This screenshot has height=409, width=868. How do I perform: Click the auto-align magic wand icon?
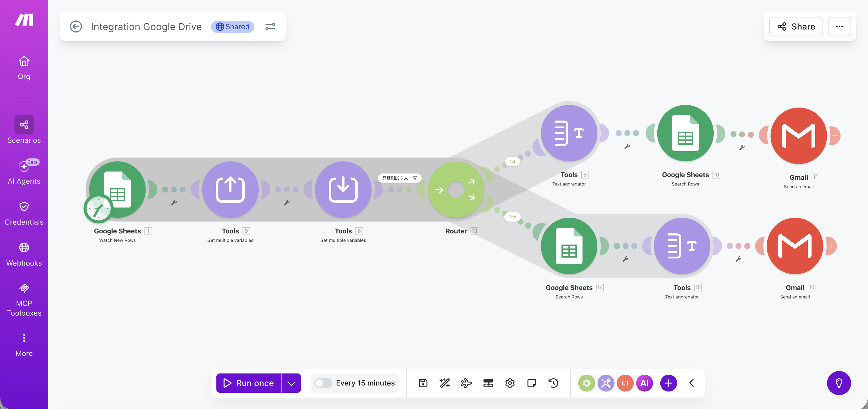[445, 383]
